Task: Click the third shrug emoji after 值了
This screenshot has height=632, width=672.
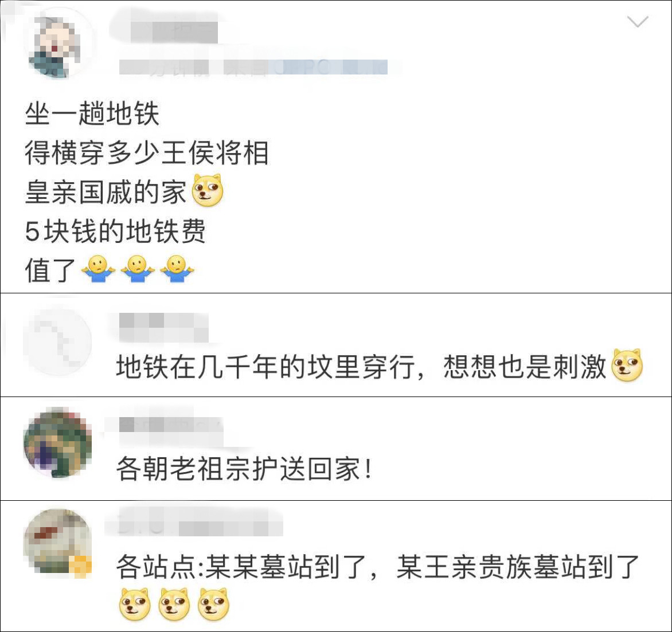Action: pyautogui.click(x=177, y=269)
